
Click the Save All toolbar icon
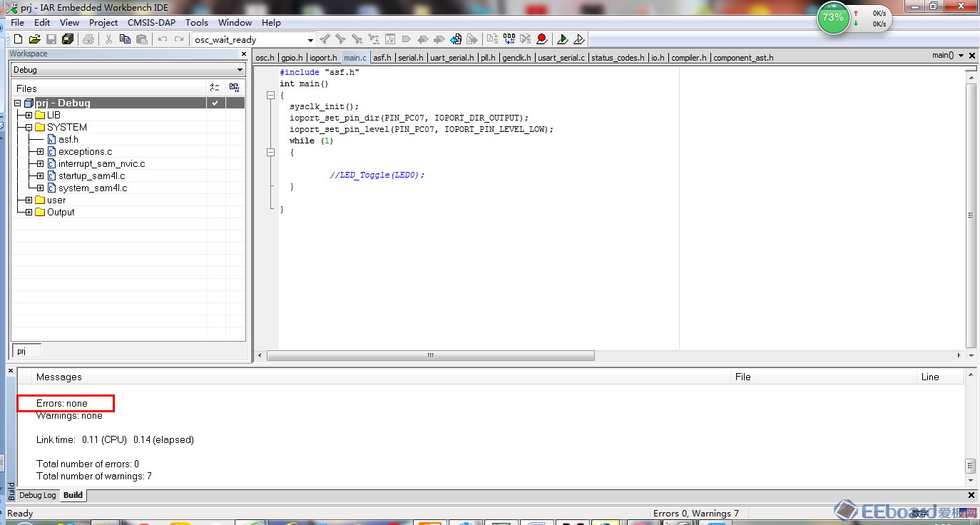pyautogui.click(x=68, y=39)
